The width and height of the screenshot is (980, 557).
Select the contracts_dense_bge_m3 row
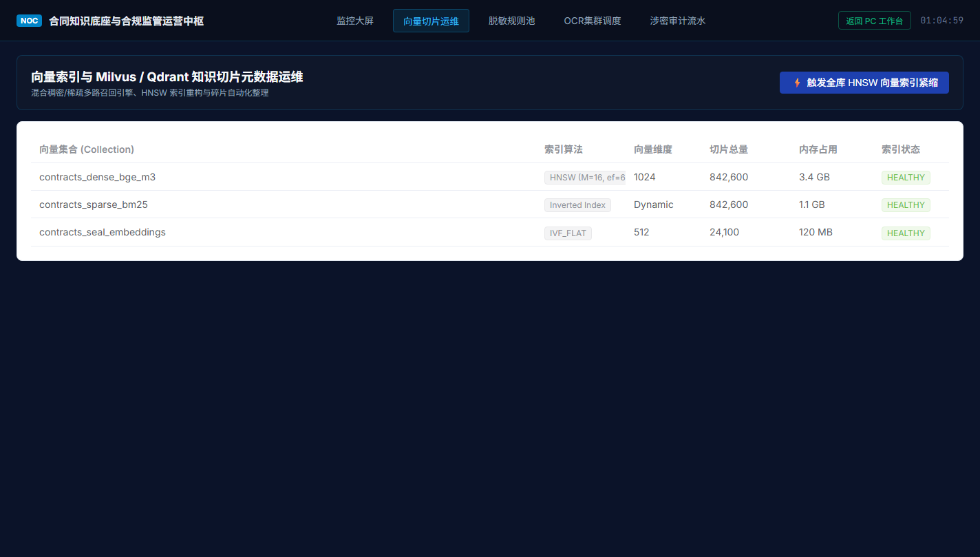pyautogui.click(x=490, y=177)
